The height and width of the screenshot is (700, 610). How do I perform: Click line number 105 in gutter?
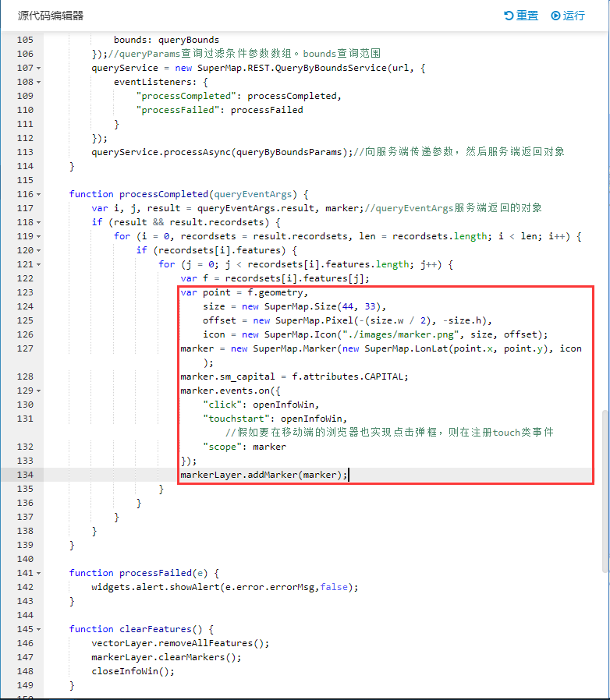point(25,40)
